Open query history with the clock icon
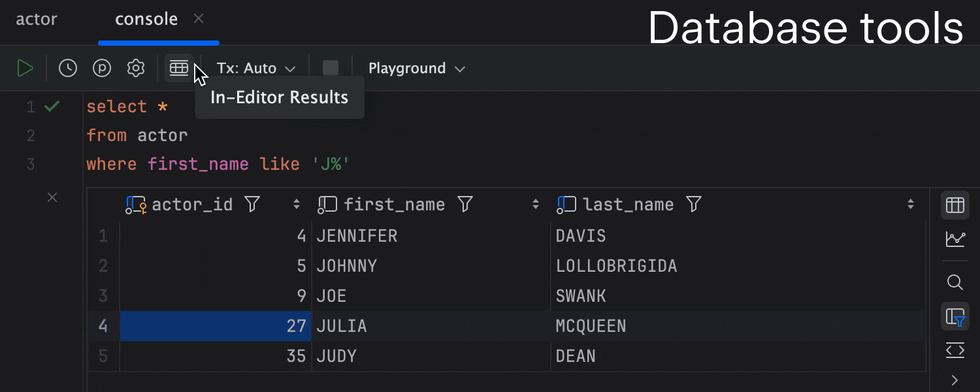The width and height of the screenshot is (980, 392). 68,68
